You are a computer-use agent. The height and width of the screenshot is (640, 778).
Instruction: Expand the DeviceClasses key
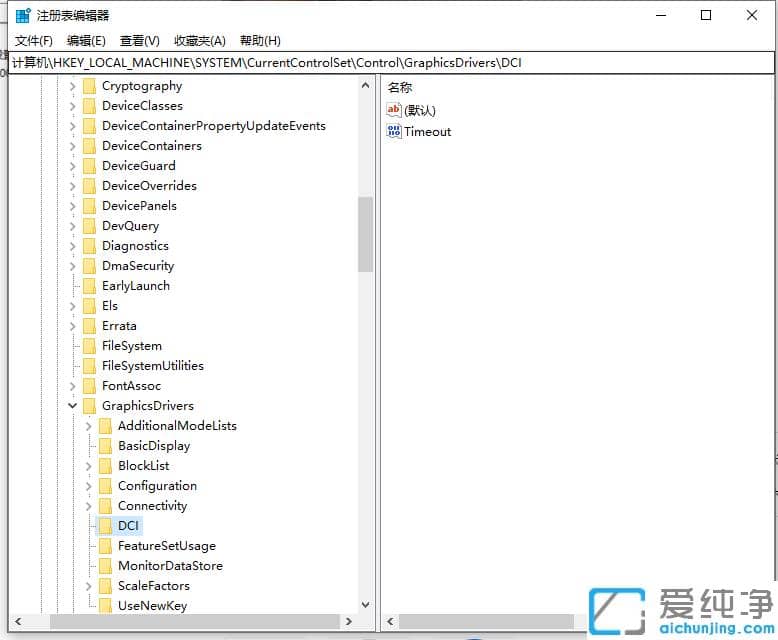tap(72, 106)
